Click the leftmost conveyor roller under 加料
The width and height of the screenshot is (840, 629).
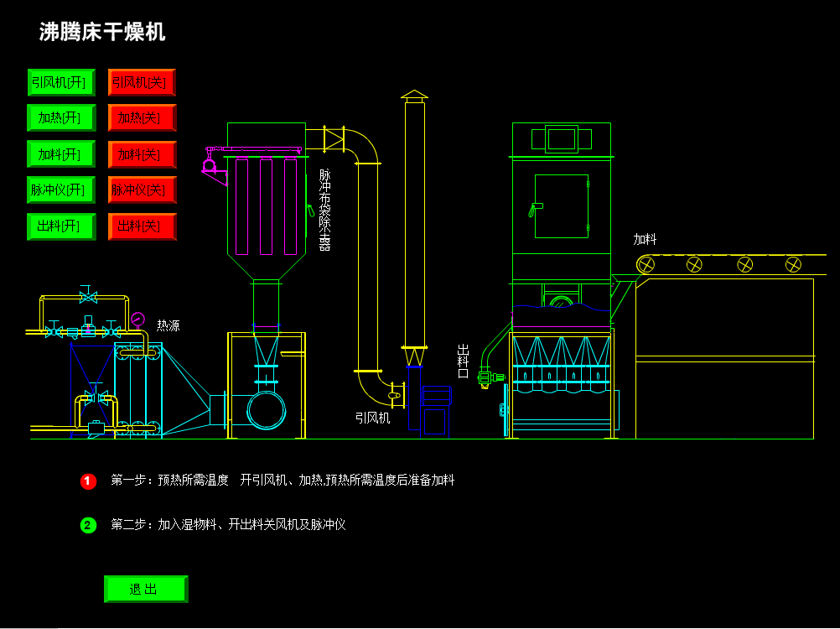pos(646,264)
